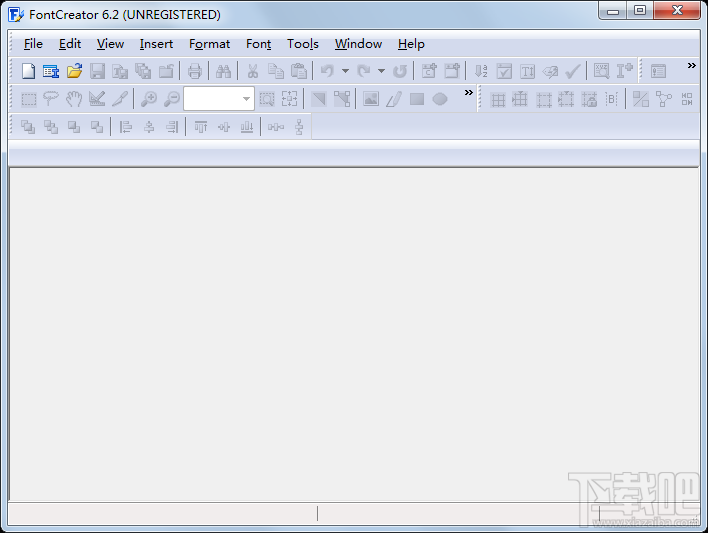The height and width of the screenshot is (533, 708).
Task: Click the Open folder icon
Action: [x=75, y=71]
